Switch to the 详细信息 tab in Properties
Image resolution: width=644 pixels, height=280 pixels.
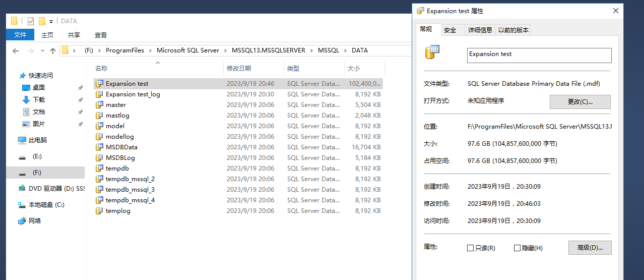coord(480,30)
